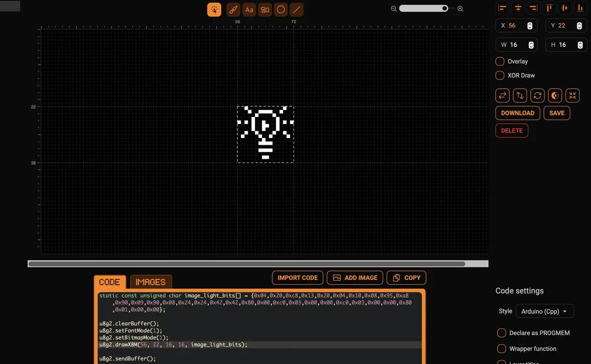Click the u8g2.sendBuffer(); line
The image size is (591, 364).
(127, 359)
